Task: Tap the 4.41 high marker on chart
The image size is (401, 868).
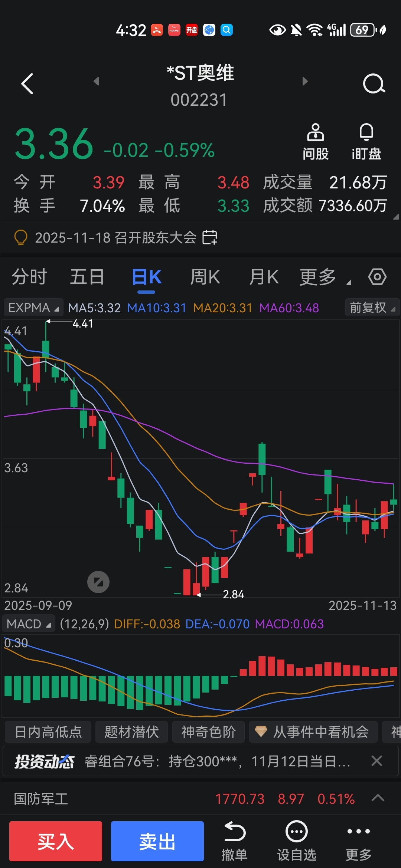Action: (x=83, y=324)
